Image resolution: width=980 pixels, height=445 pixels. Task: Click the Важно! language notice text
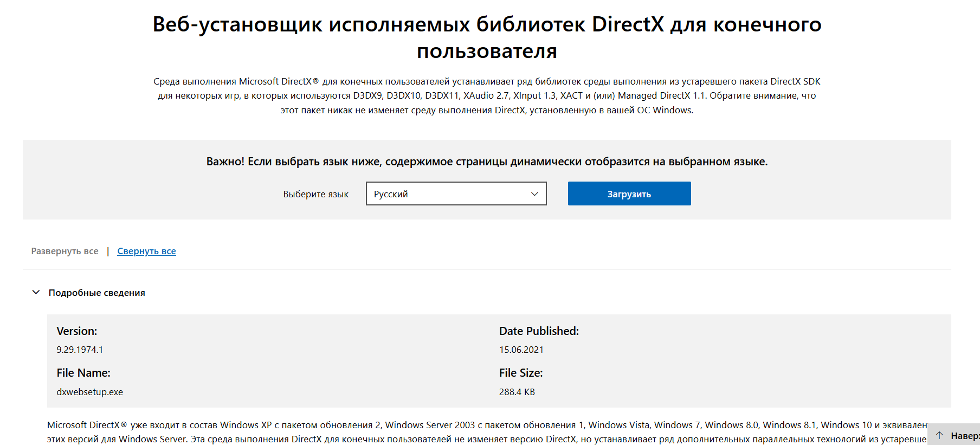pyautogui.click(x=487, y=162)
